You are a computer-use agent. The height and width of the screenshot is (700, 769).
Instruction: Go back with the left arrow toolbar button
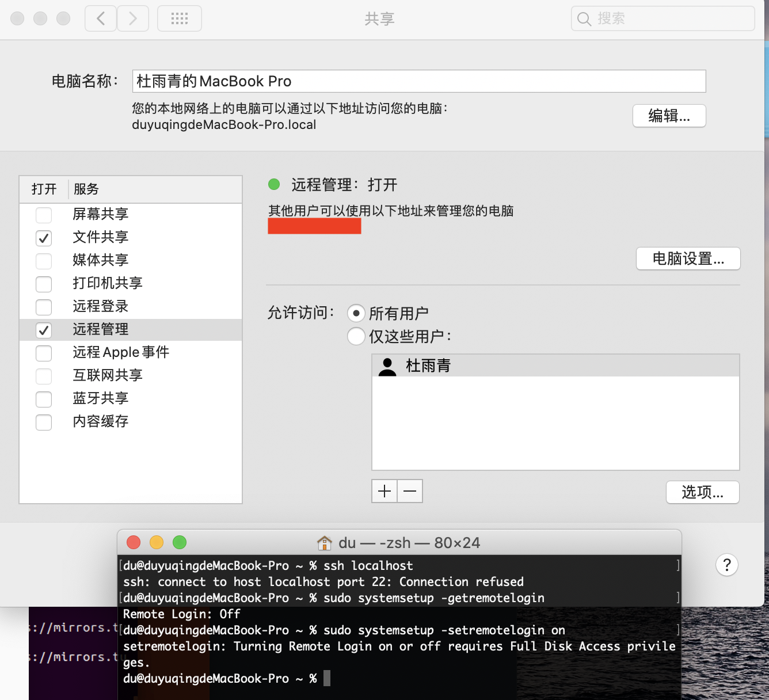point(101,18)
